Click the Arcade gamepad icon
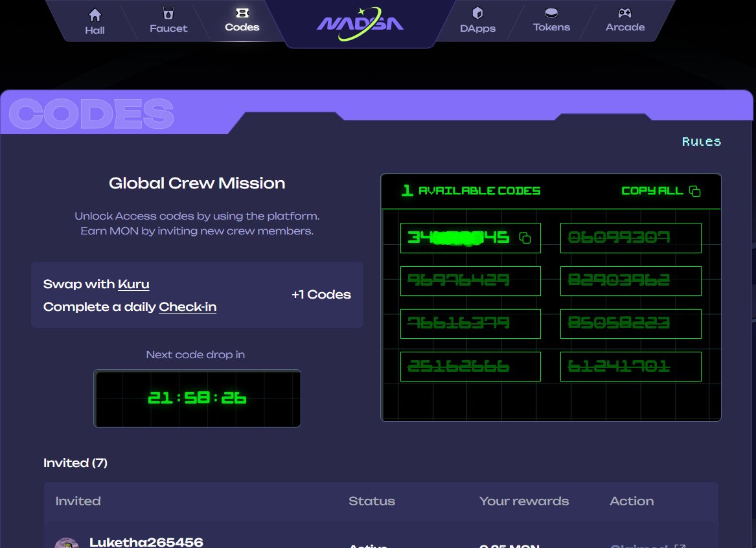Viewport: 756px width, 548px height. click(x=625, y=13)
